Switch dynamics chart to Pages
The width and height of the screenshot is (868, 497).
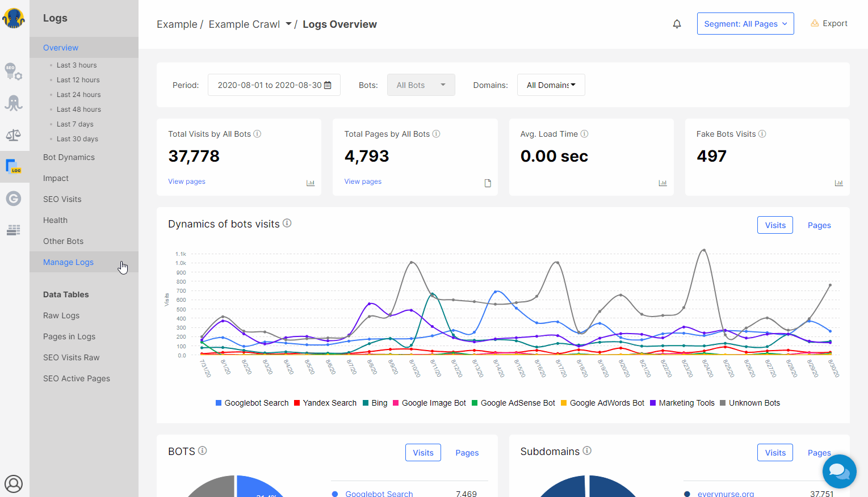[x=819, y=225]
